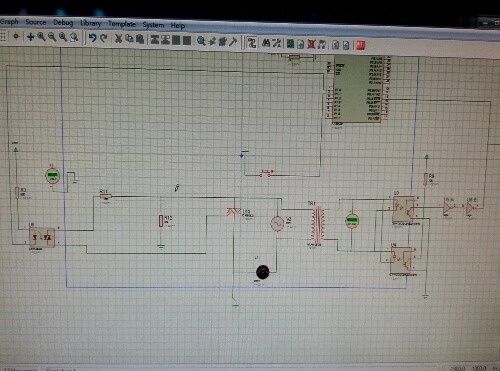This screenshot has height=371, width=500.
Task: Click the pan center crosshair icon
Action: click(30, 36)
